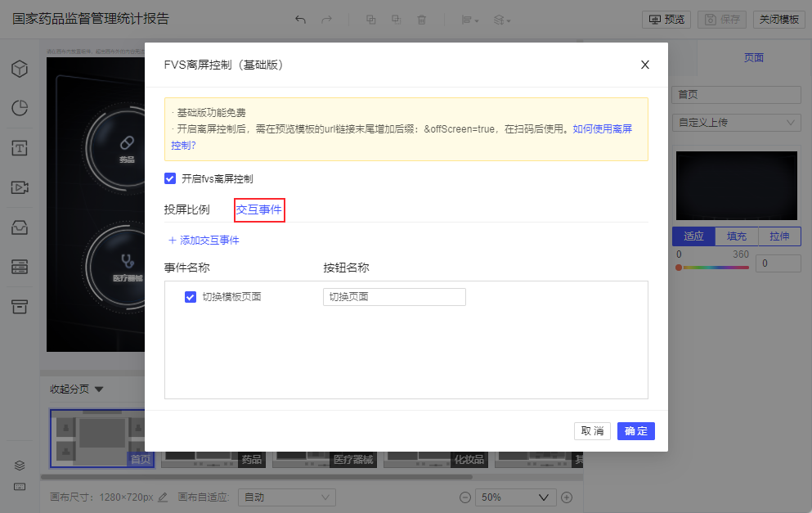Click the 确定 confirm button
Viewport: 812px width, 513px height.
[636, 431]
